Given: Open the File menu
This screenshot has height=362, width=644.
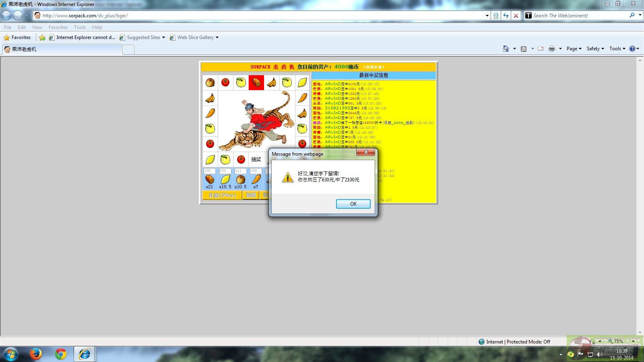Looking at the screenshot, I should click(x=8, y=27).
